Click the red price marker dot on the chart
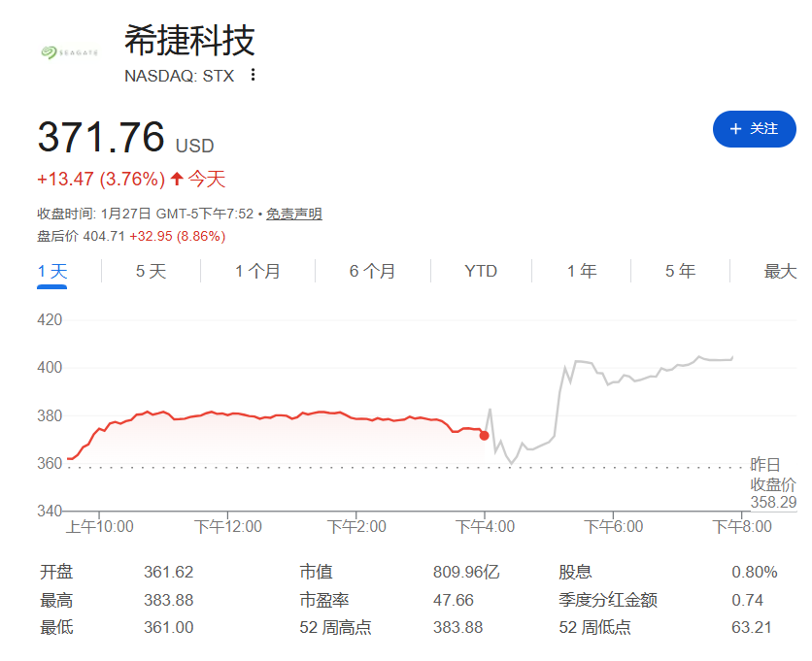 [x=483, y=436]
